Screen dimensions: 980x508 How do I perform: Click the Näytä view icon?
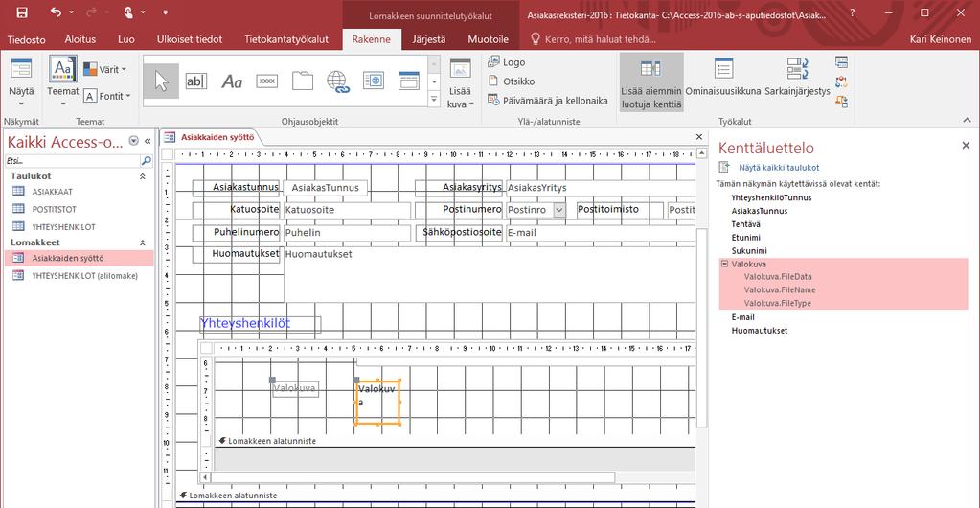point(21,69)
